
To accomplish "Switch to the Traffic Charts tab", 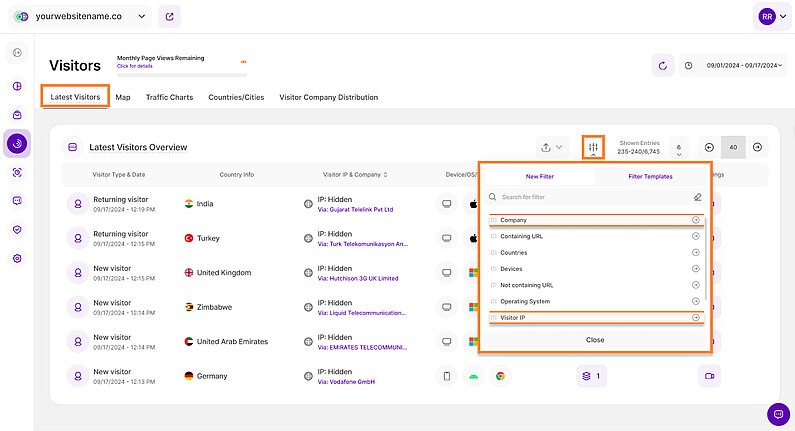I will [169, 97].
